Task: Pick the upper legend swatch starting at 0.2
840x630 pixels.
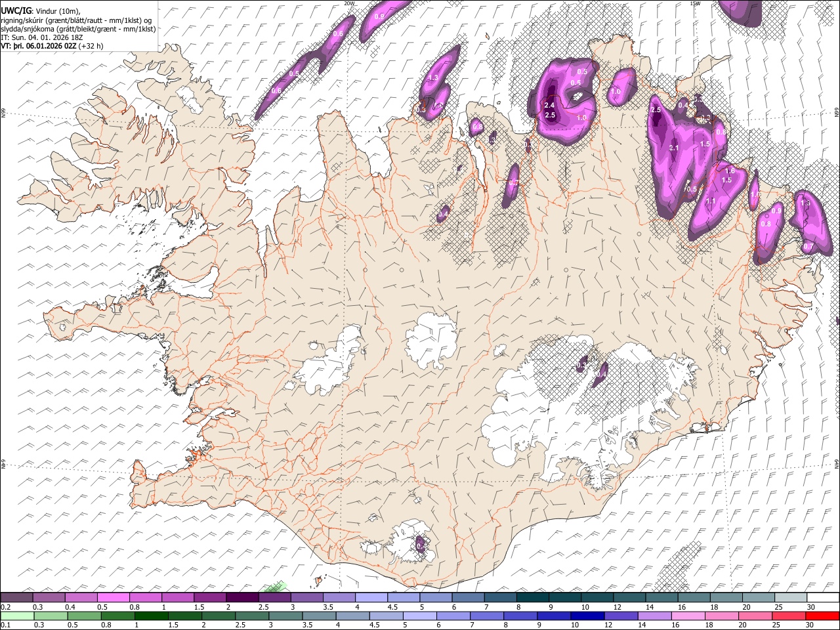Action: coord(16,598)
